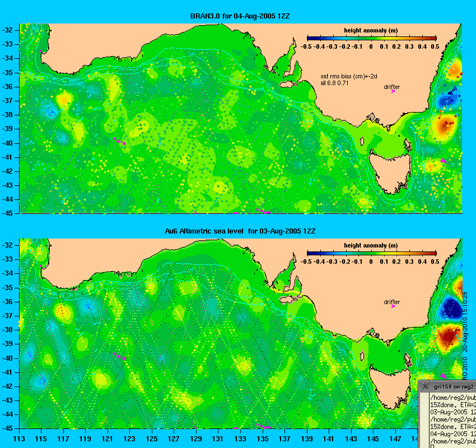Select the 'gri159 on reg2:' terminal title bar

point(447,386)
